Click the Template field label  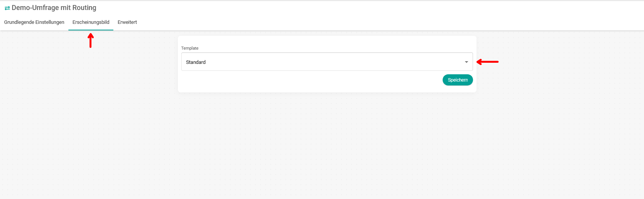pos(190,48)
